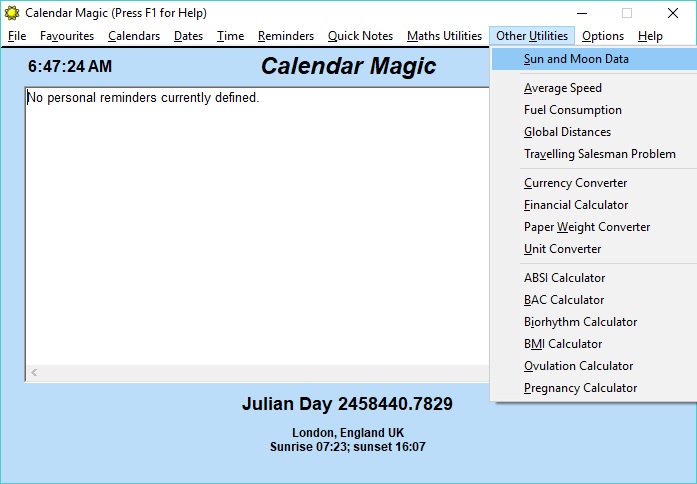Open the Help menu

coord(650,36)
